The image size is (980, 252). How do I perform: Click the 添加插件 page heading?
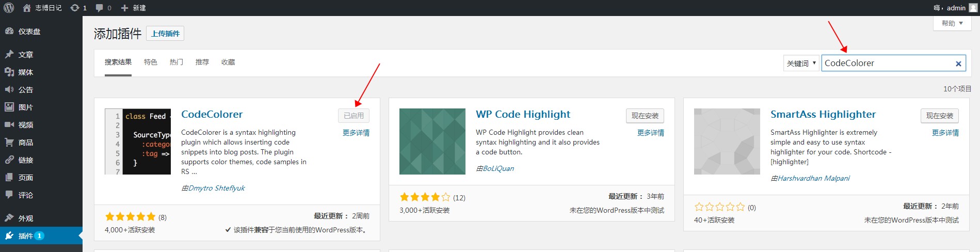(x=118, y=34)
